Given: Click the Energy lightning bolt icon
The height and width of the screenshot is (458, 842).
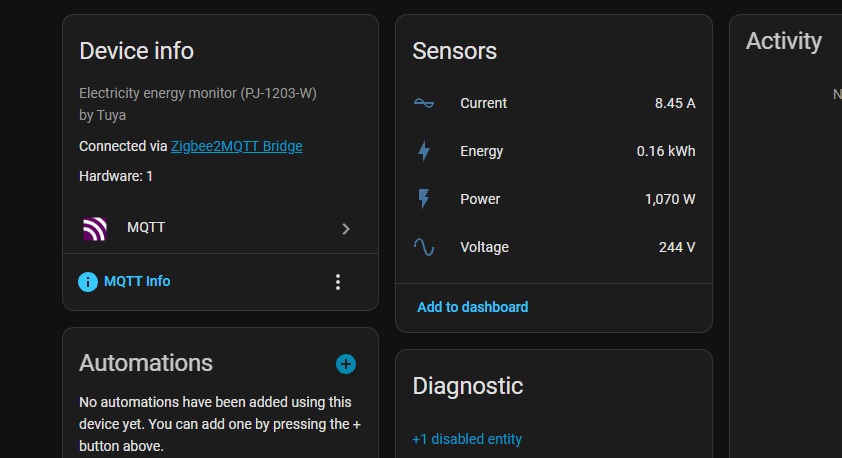Looking at the screenshot, I should coord(424,151).
